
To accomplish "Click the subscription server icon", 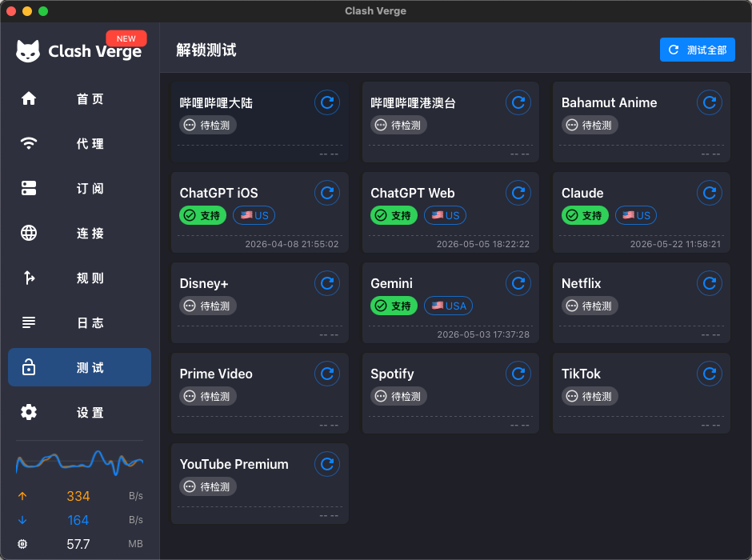I will [x=29, y=188].
